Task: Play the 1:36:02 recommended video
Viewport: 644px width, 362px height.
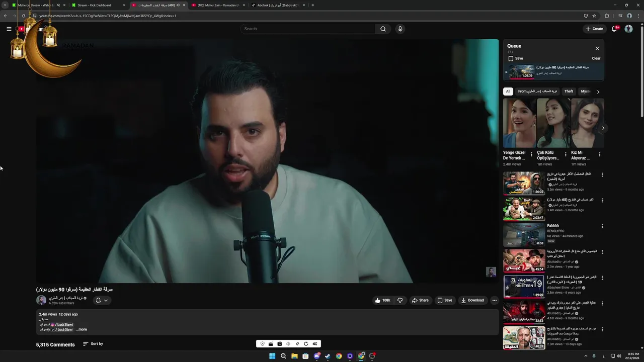Action: (524, 183)
